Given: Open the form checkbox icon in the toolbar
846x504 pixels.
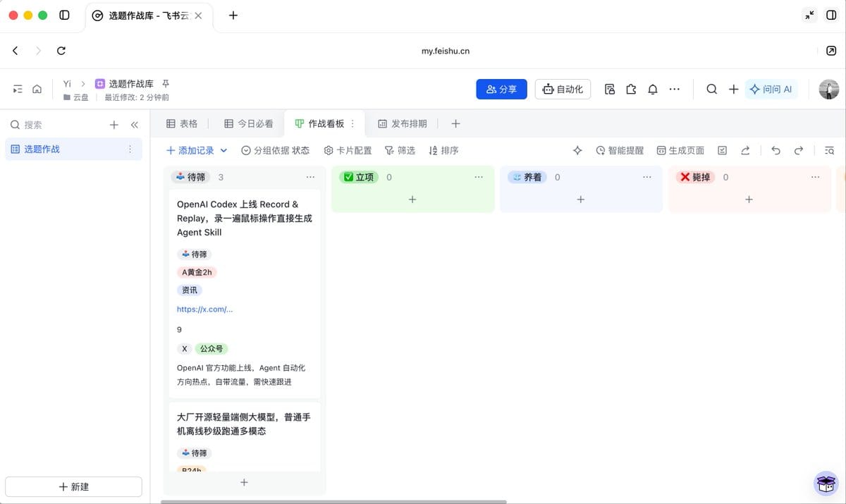Looking at the screenshot, I should pyautogui.click(x=723, y=150).
